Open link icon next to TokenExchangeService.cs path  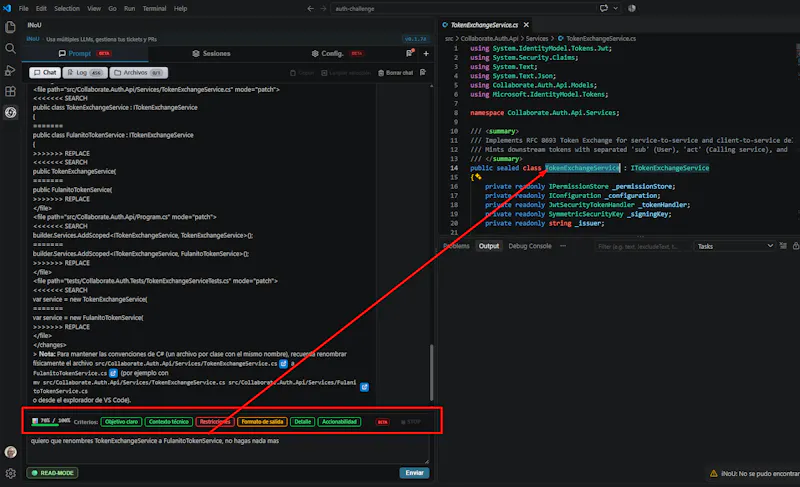click(283, 364)
